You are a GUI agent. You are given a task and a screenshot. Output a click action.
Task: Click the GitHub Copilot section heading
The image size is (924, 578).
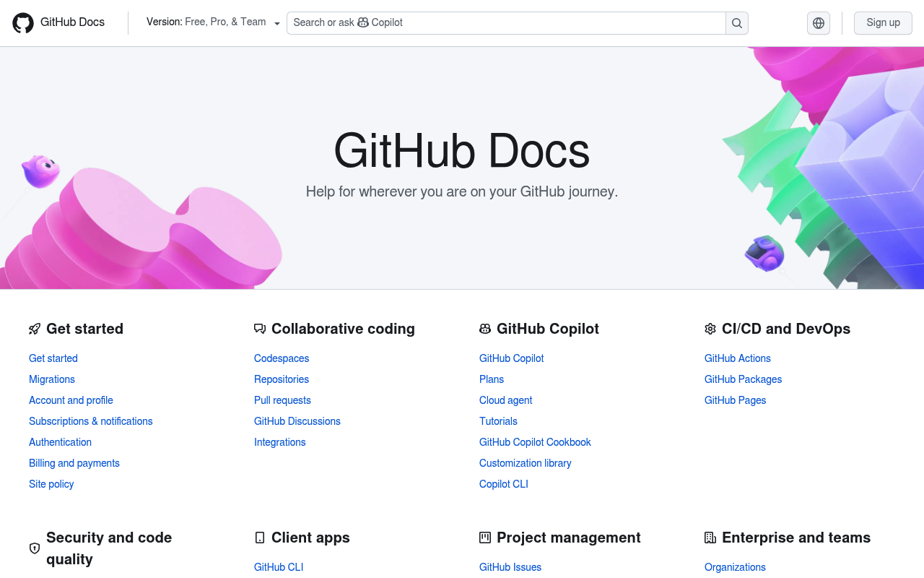point(548,329)
